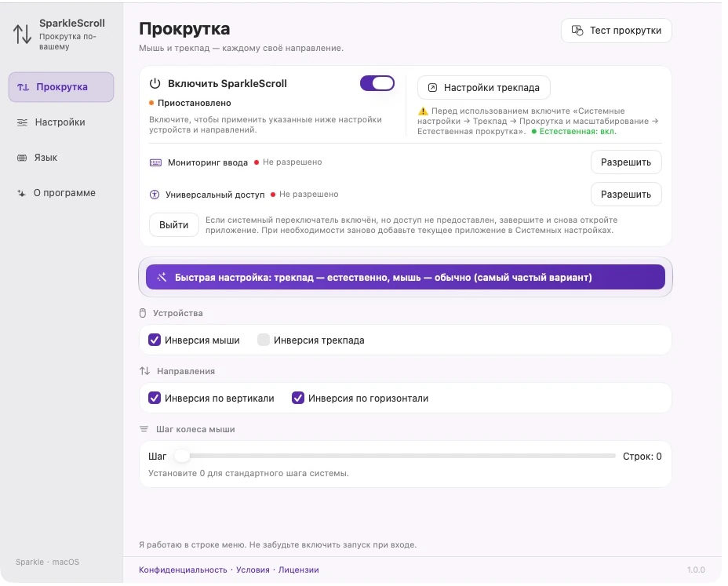Viewport: 728px width, 586px height.
Task: Click the Выйти button
Action: (173, 225)
